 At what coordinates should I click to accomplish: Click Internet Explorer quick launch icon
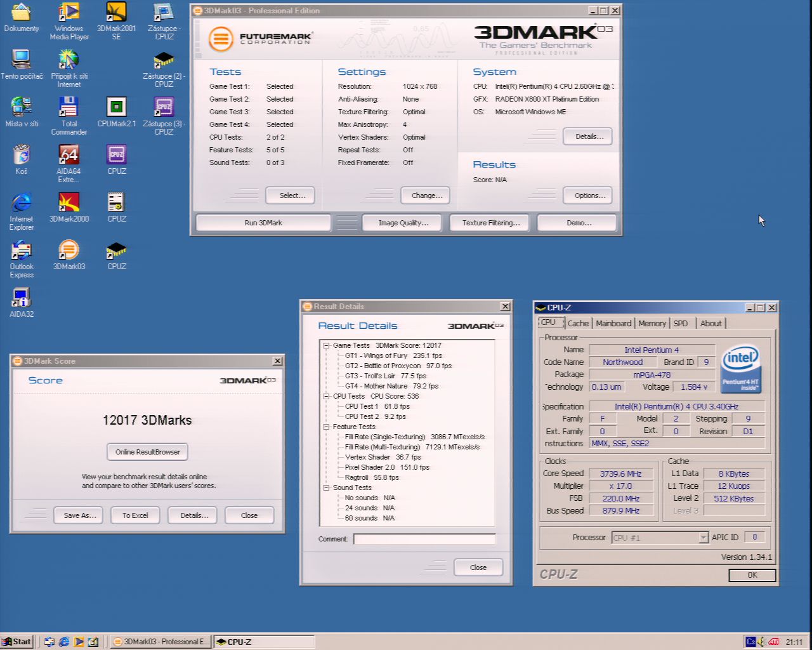pyautogui.click(x=64, y=642)
